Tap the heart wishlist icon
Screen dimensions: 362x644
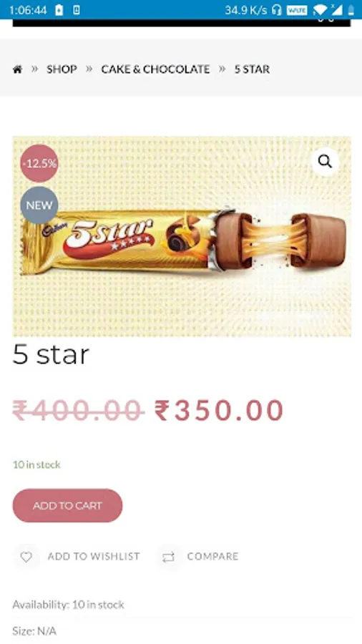[x=26, y=557]
